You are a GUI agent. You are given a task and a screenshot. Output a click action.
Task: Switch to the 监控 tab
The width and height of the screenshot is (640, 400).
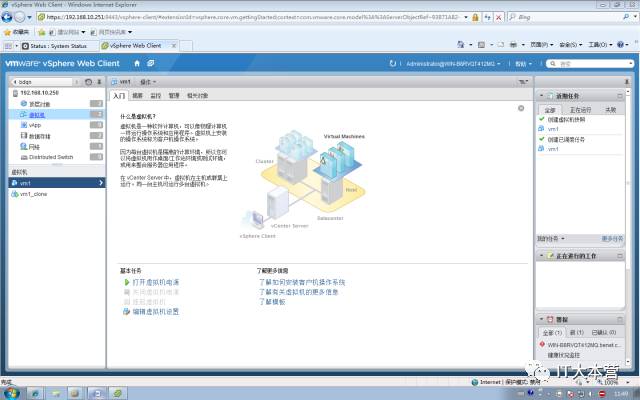(156, 96)
